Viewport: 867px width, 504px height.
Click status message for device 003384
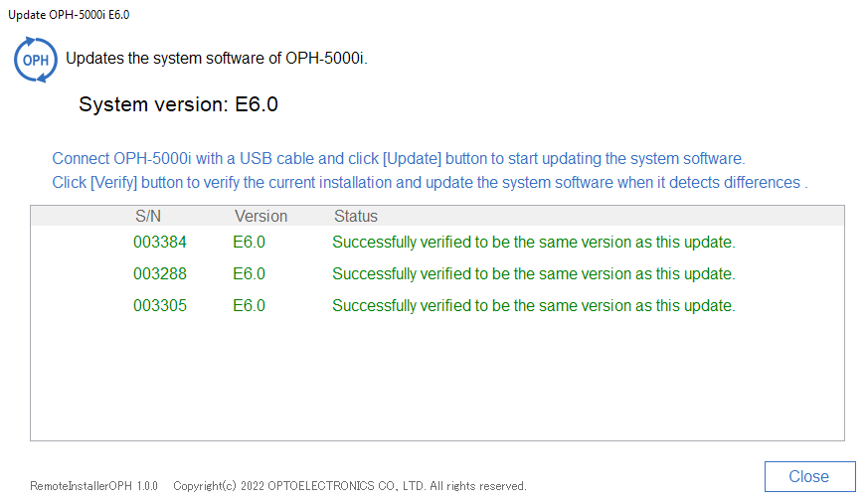point(534,242)
